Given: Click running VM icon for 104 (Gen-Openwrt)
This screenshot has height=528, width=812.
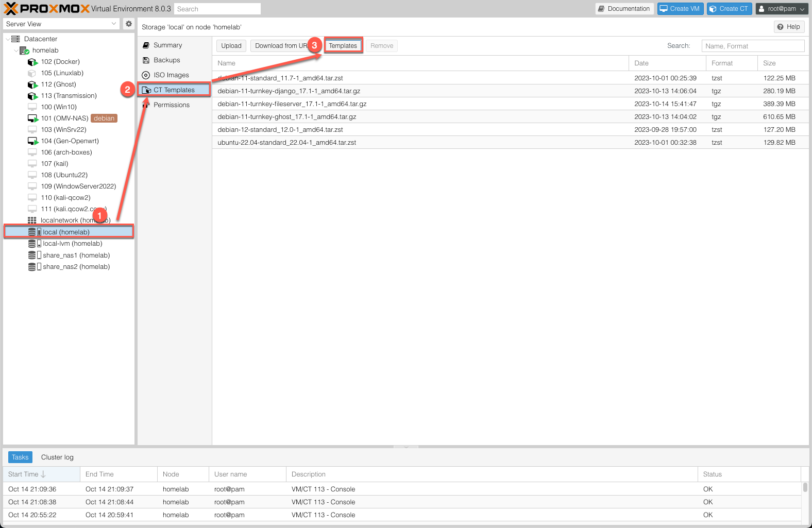Looking at the screenshot, I should click(33, 141).
